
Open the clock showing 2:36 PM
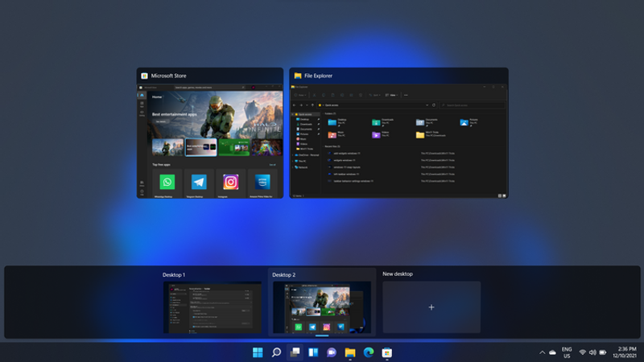coord(625,352)
